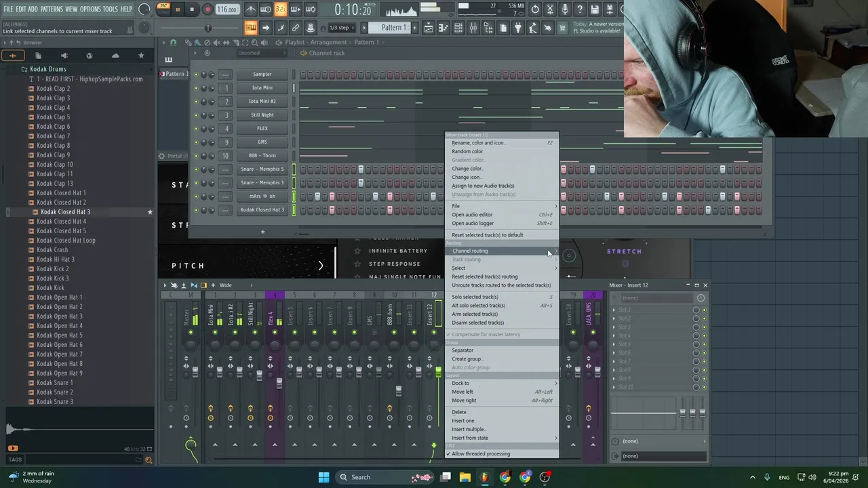Click the Windows Start button
Viewport: 868px width, 488px height.
pos(323,477)
